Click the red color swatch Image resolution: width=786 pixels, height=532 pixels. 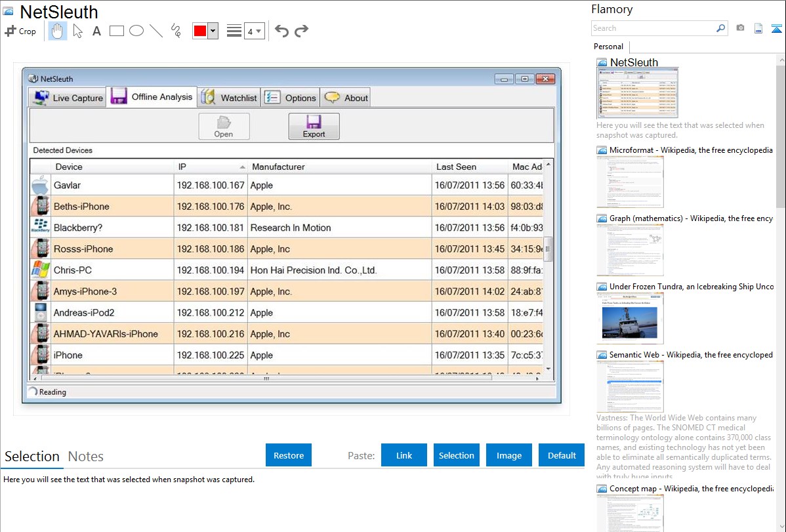[x=200, y=31]
